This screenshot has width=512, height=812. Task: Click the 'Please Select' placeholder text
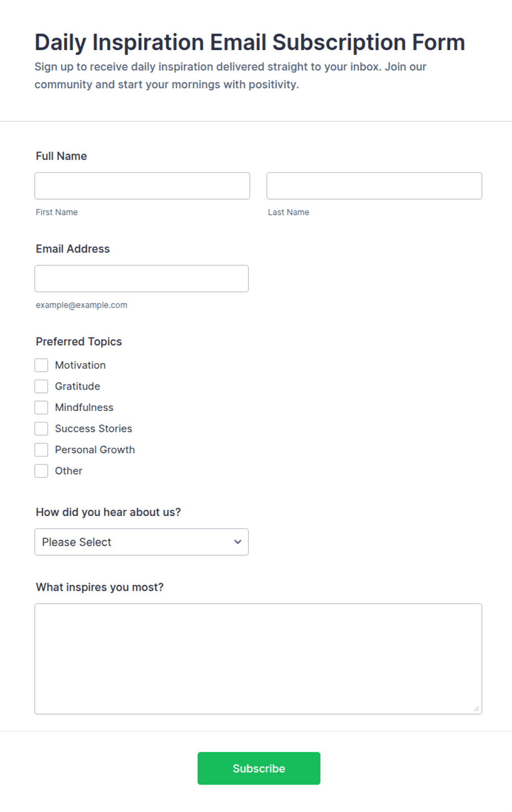click(77, 542)
